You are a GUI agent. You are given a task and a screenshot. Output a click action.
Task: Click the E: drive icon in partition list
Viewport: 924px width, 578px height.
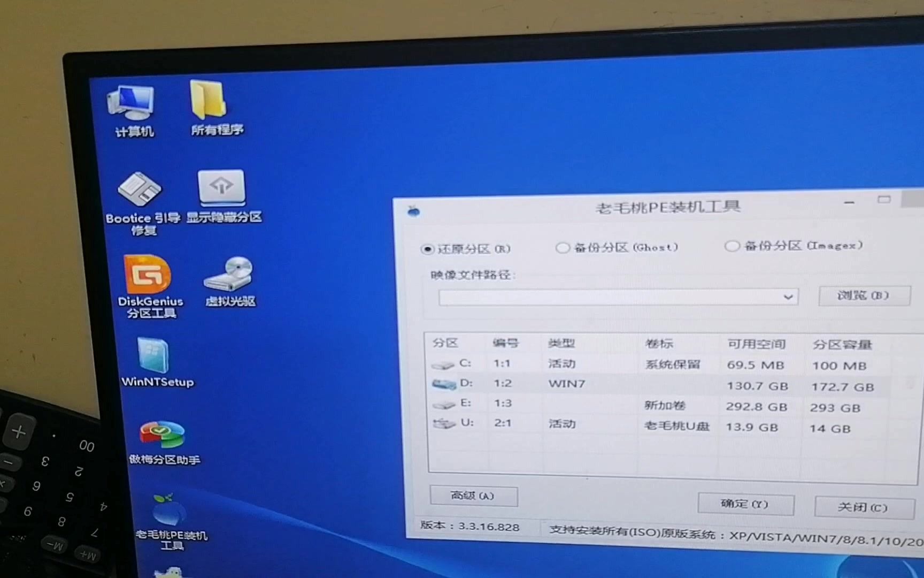pos(443,404)
